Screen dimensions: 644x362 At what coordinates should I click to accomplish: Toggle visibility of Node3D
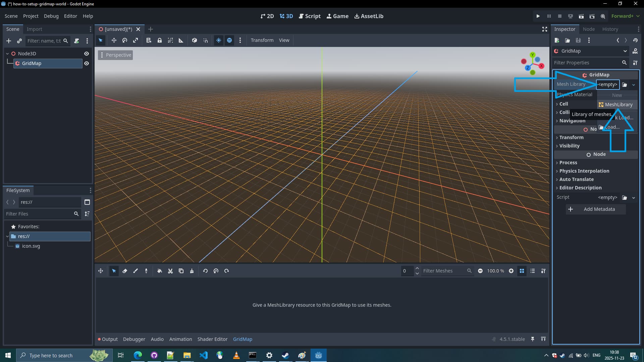click(x=87, y=54)
